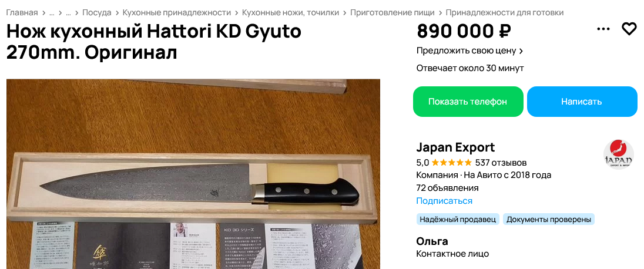Open Принадлежности для готовки breadcrumb
Screen dimensions: 644x269
[x=504, y=13]
